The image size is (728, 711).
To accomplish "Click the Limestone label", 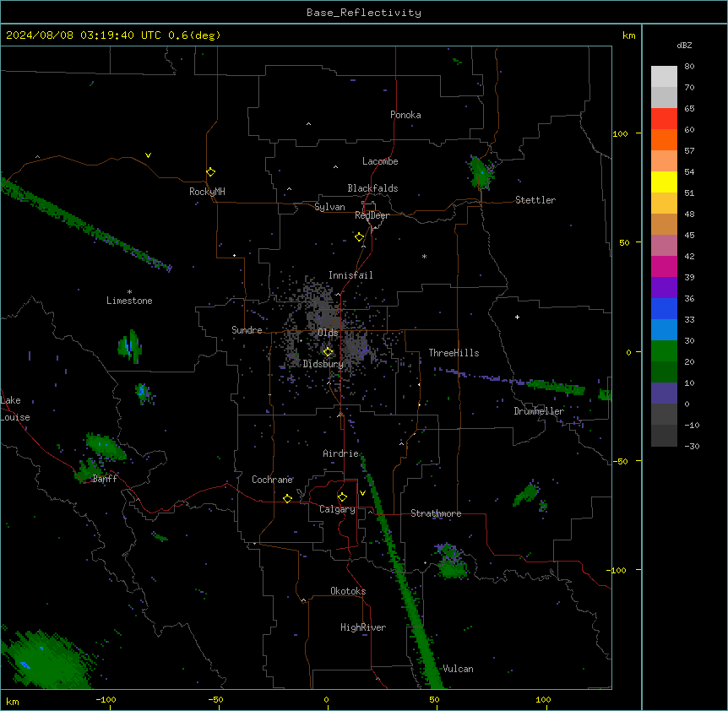I will click(129, 301).
